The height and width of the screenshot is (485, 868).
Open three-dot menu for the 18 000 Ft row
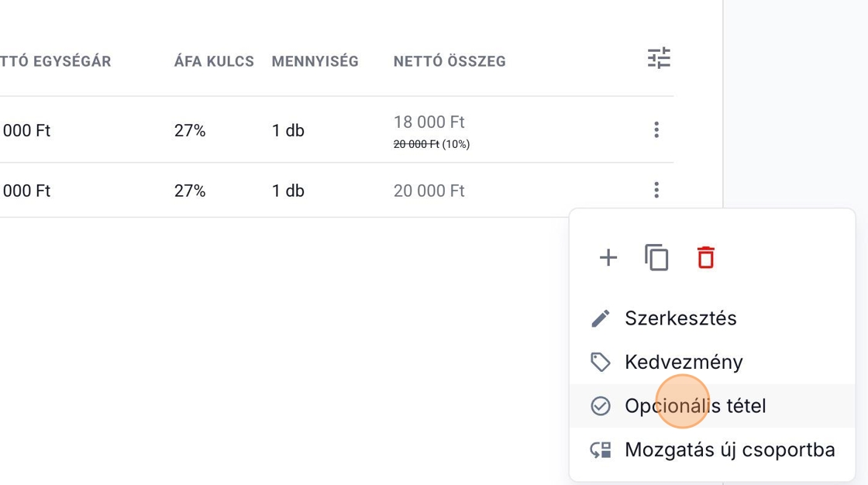click(x=656, y=130)
